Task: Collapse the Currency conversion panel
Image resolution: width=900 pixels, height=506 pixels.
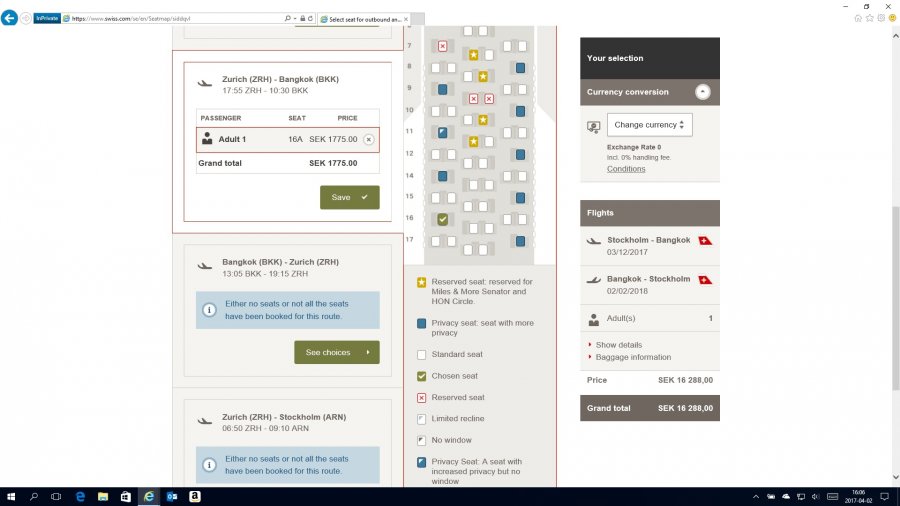Action: 703,92
